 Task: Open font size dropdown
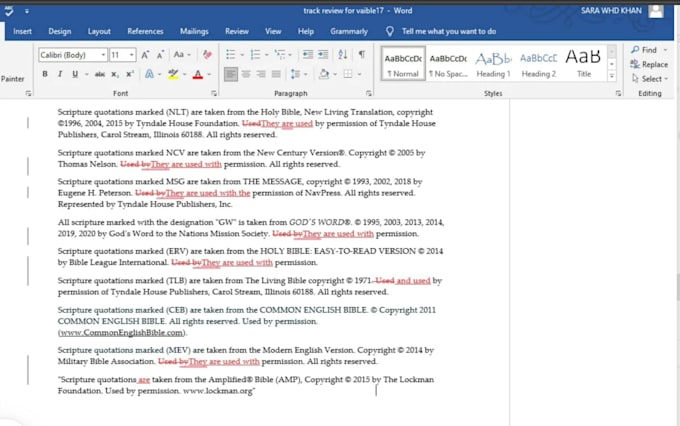click(131, 55)
